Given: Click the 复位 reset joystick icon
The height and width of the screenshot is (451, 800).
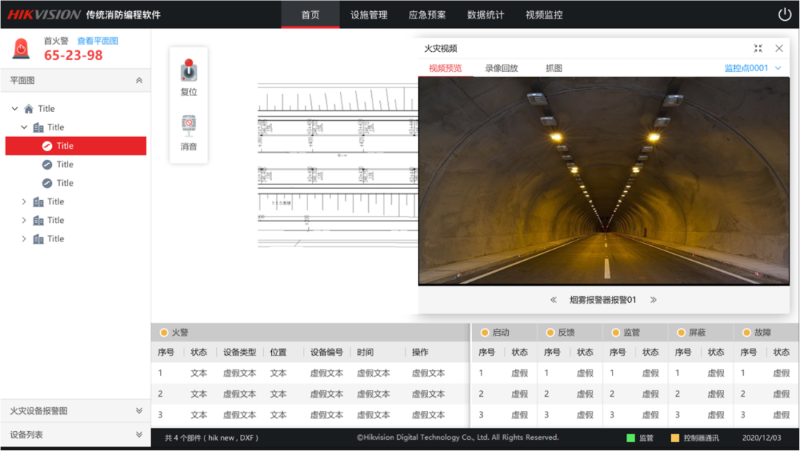Looking at the screenshot, I should click(x=189, y=71).
